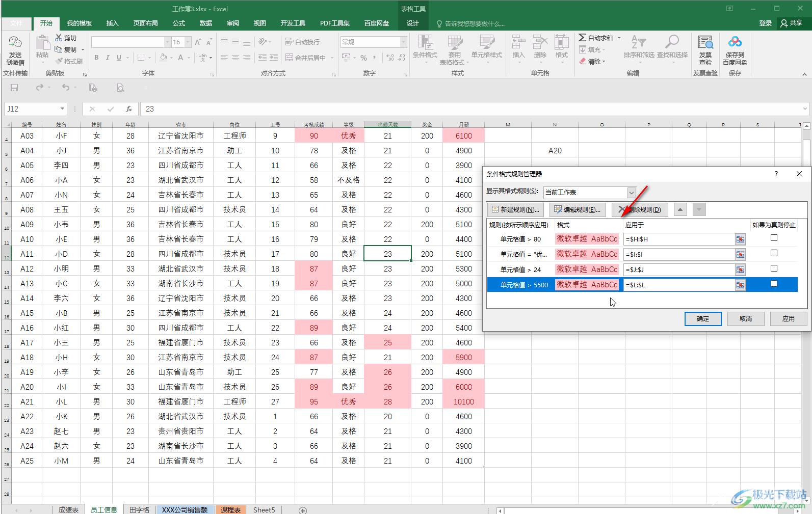Expand the font size dropdown showing 16
The width and height of the screenshot is (812, 514).
click(x=188, y=42)
